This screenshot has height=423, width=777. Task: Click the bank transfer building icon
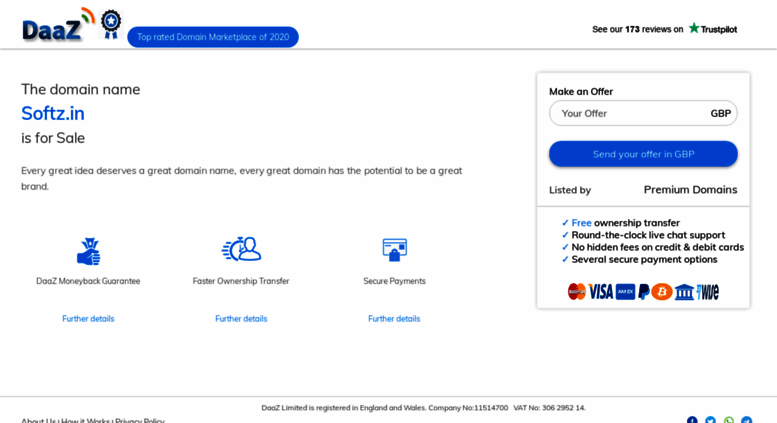684,292
